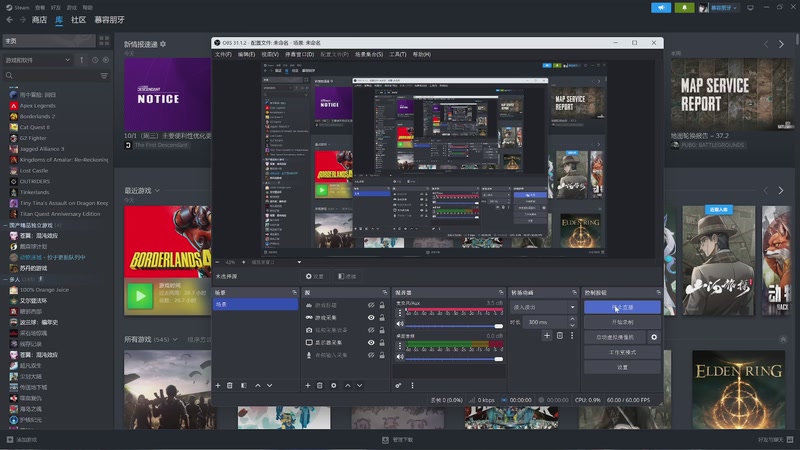
Task: Delete transition with trash icon in transitions panel
Action: [560, 336]
